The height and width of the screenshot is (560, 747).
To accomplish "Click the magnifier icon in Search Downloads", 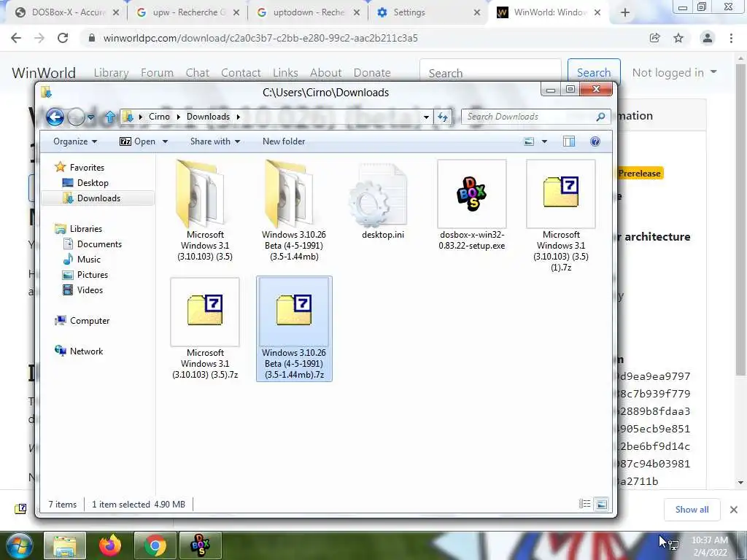I will point(601,117).
